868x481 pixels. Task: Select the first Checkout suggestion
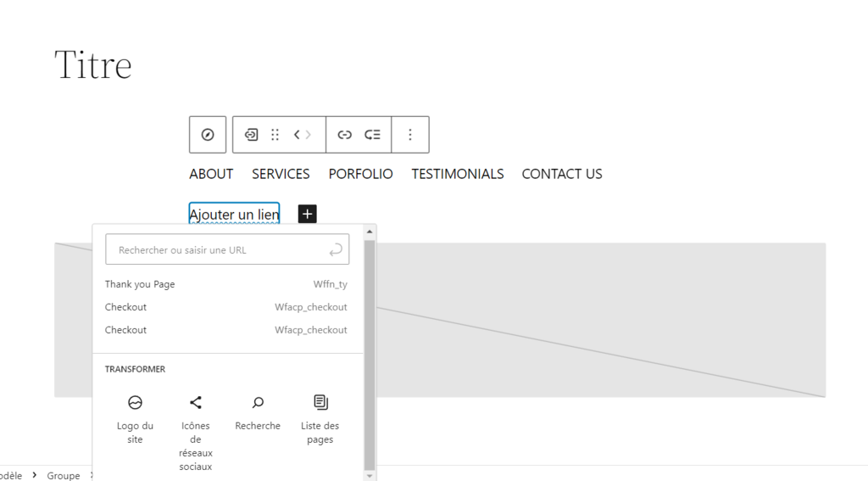(x=226, y=307)
